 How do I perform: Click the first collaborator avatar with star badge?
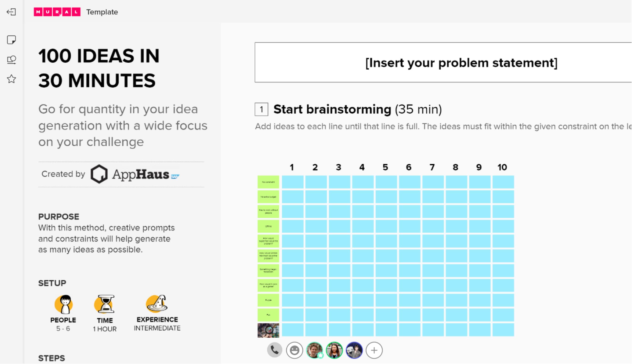[x=314, y=350]
